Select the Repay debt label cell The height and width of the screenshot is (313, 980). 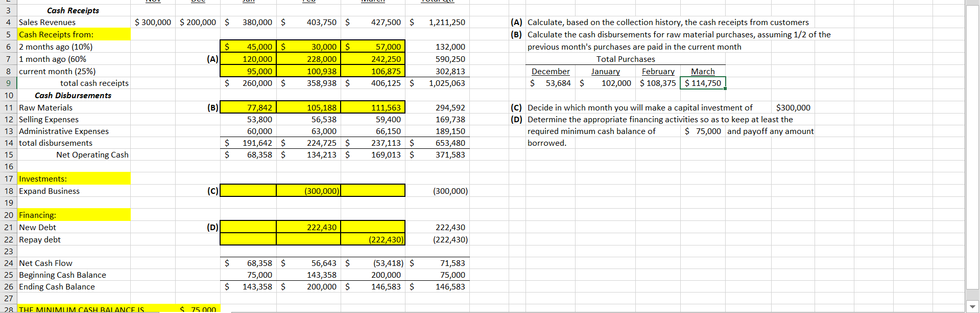74,239
